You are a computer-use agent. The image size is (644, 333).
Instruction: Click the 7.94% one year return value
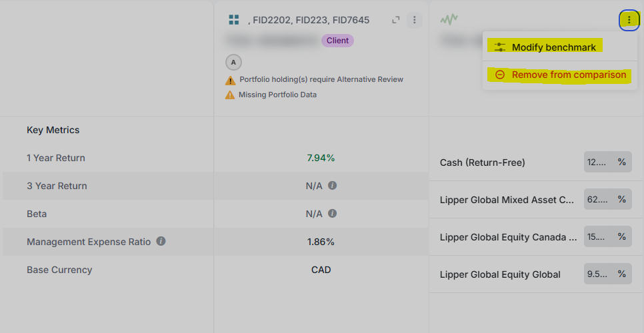coord(321,158)
